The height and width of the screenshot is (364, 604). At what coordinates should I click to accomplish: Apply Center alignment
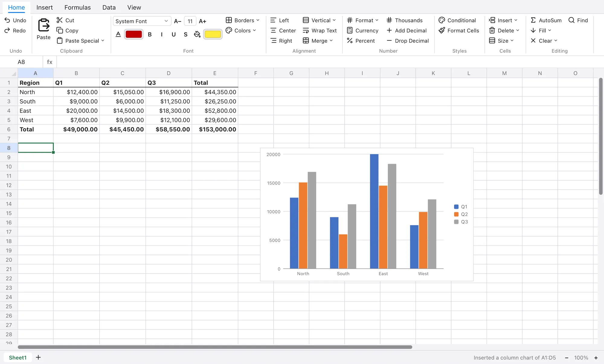(x=283, y=30)
